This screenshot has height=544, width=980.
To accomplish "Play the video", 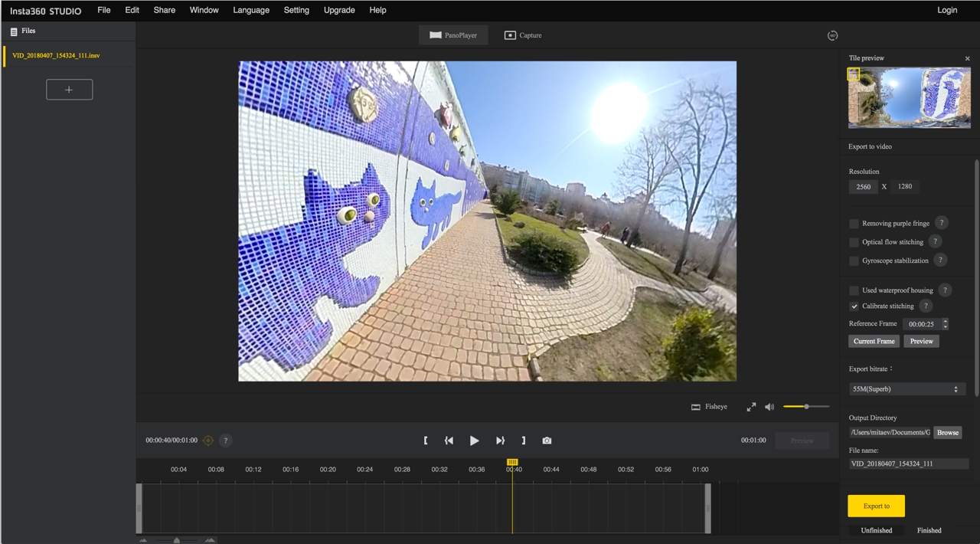I will coord(475,441).
